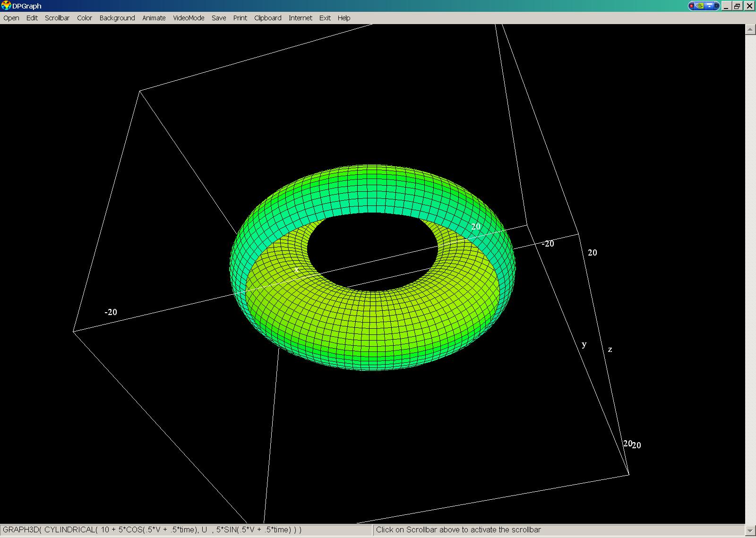Restore down the DPGraph window
This screenshot has height=538, width=756.
point(737,6)
